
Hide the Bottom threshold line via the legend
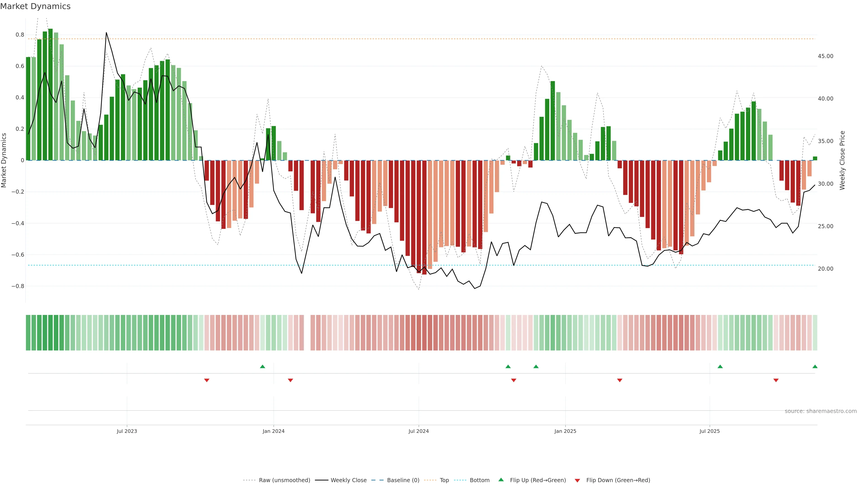tap(479, 480)
